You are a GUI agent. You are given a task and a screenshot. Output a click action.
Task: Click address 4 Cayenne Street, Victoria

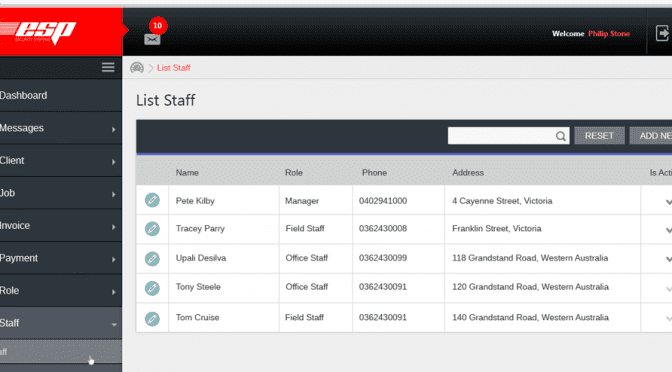pos(502,201)
